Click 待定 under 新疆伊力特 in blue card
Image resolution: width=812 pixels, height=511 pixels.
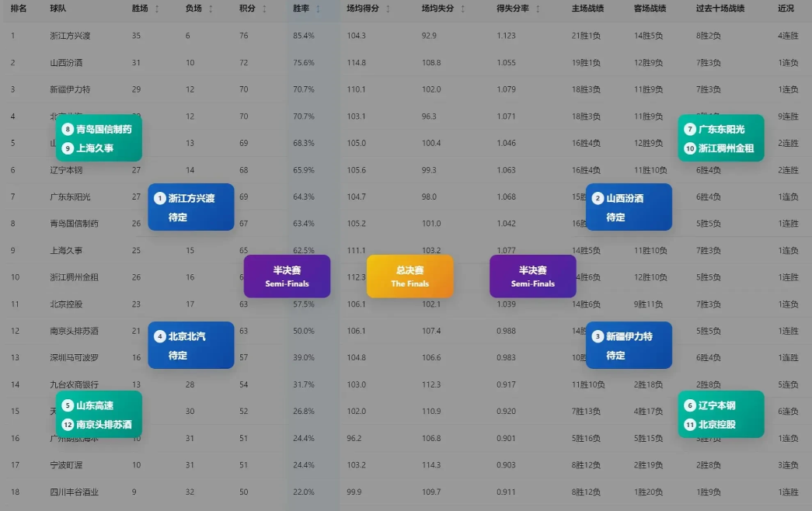click(615, 356)
